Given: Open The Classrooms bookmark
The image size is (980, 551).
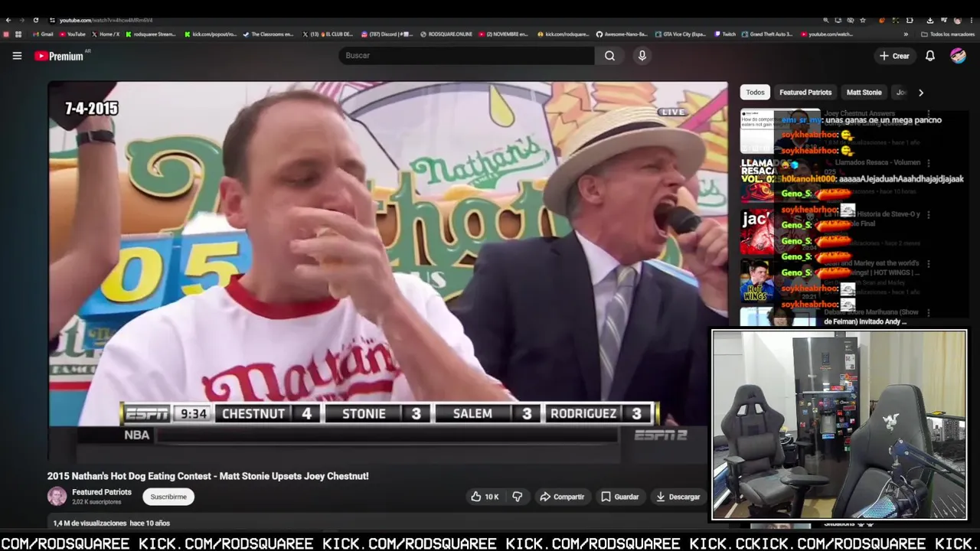Looking at the screenshot, I should coord(268,34).
